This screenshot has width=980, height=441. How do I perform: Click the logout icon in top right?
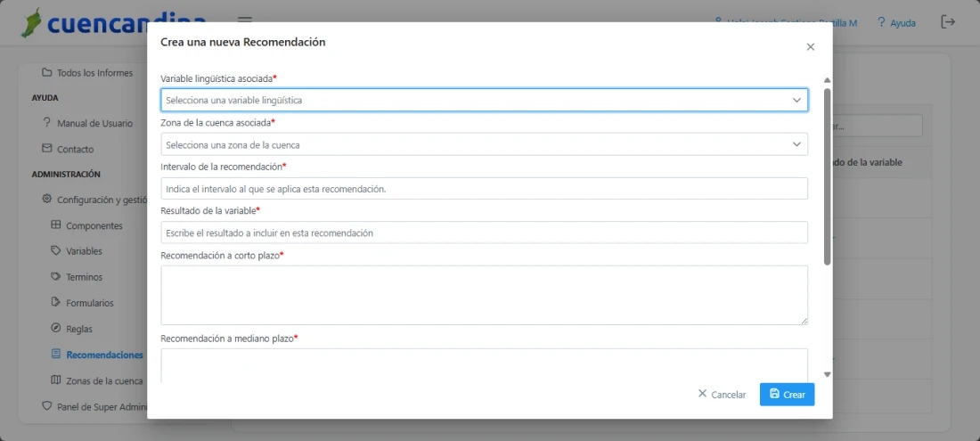point(948,22)
